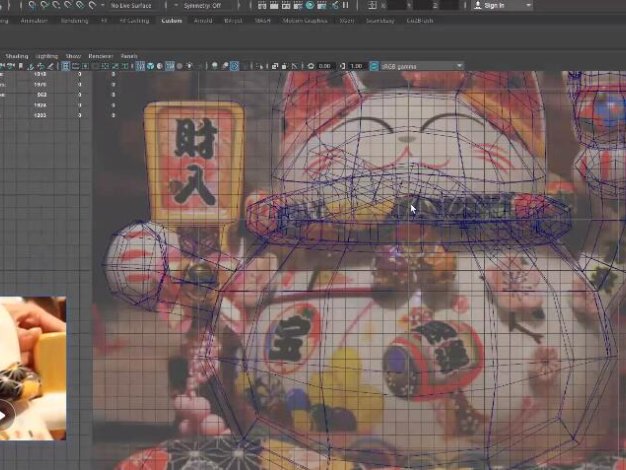Click the image plane icon
The image size is (626, 470).
pos(31,66)
